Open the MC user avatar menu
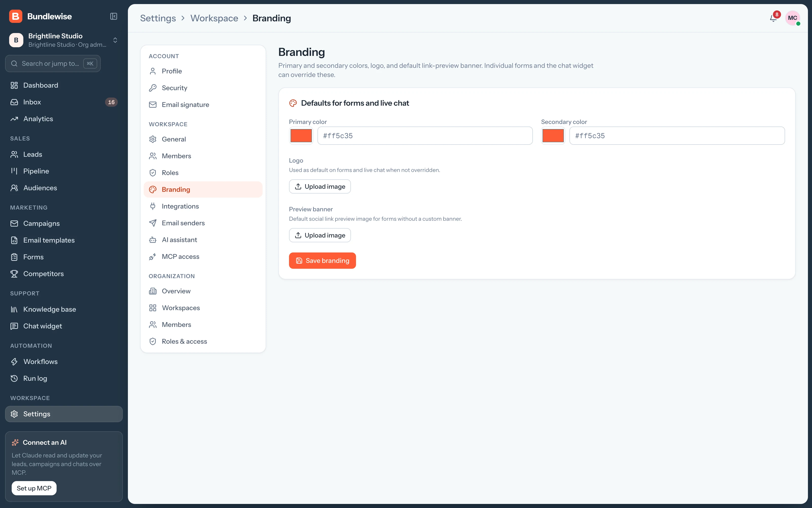The height and width of the screenshot is (508, 812). click(792, 18)
